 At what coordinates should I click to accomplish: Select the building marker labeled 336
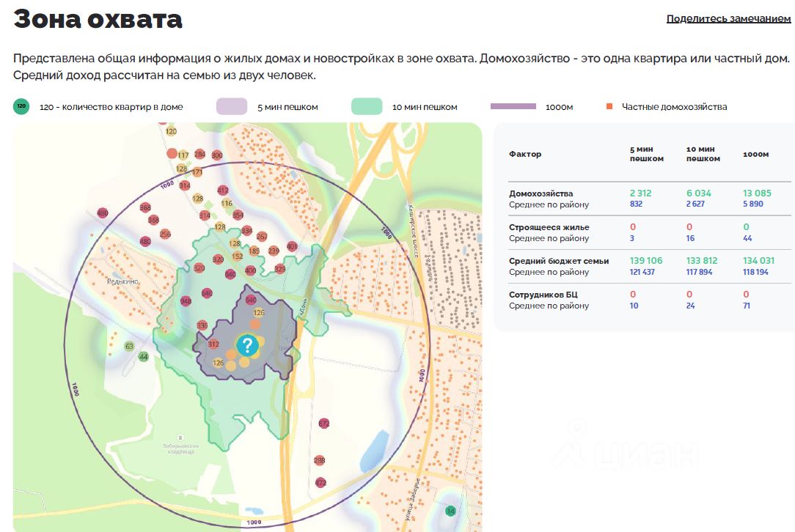click(202, 325)
